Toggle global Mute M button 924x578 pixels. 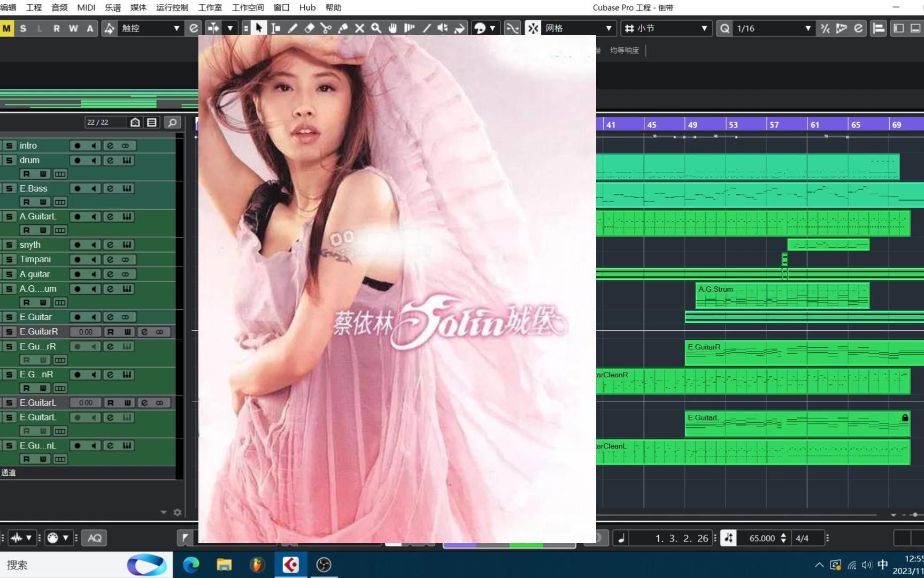(x=6, y=28)
